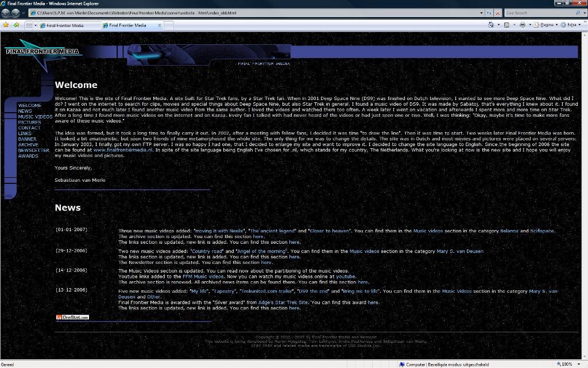The height and width of the screenshot is (368, 588).
Task: Open 'Angel of the morning' video link
Action: coord(261,251)
